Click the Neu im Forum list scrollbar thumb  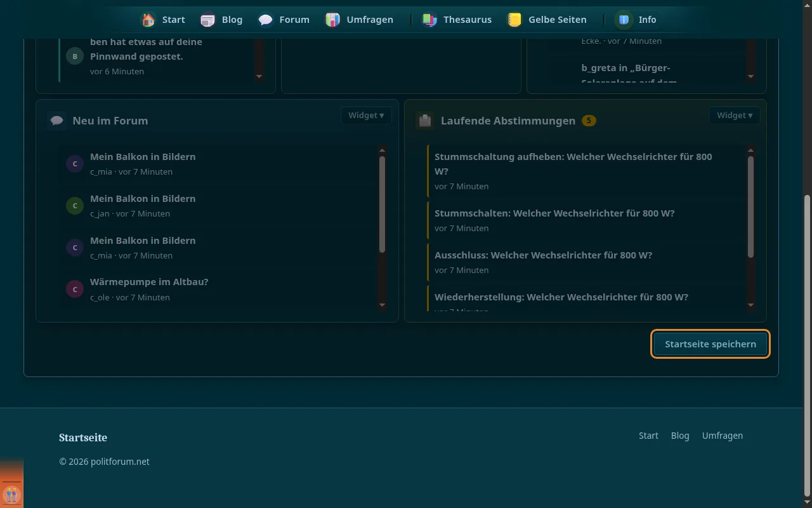(x=382, y=204)
